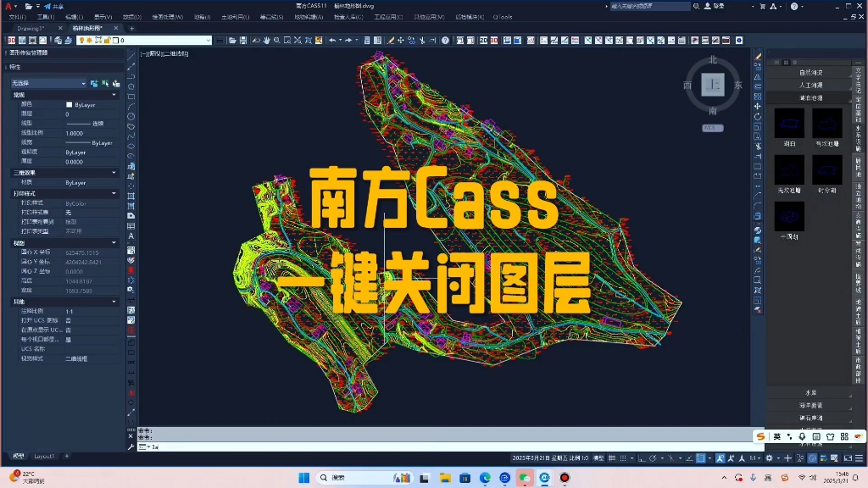Open the 工具(T) menu
The height and width of the screenshot is (488, 868).
(46, 17)
